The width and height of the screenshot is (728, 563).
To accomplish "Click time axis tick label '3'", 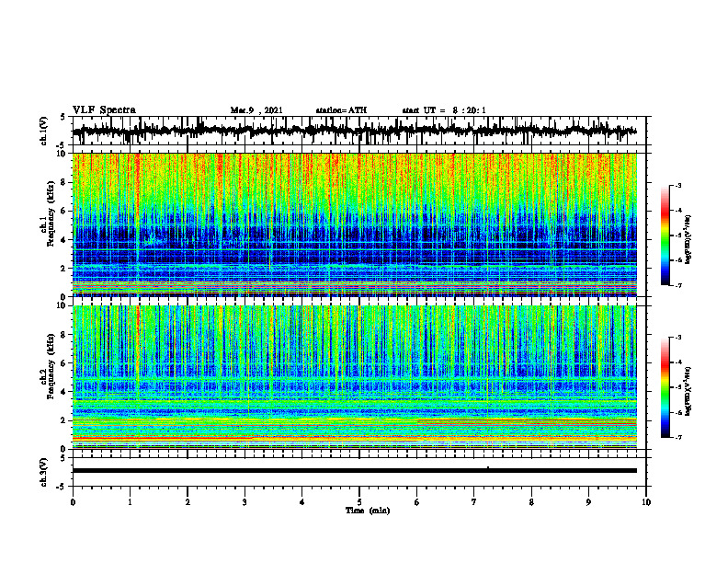I will coord(245,502).
